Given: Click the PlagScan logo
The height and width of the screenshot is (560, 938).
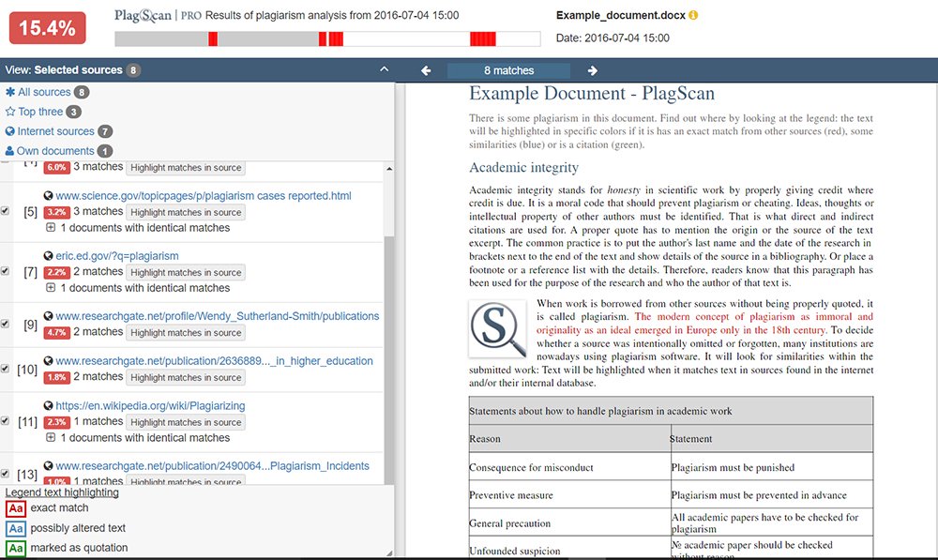Looking at the screenshot, I should tap(143, 15).
